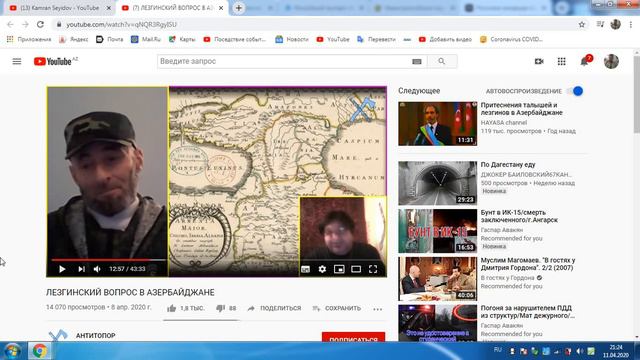The height and width of the screenshot is (360, 640).
Task: Open the create video camera icon
Action: 539,61
